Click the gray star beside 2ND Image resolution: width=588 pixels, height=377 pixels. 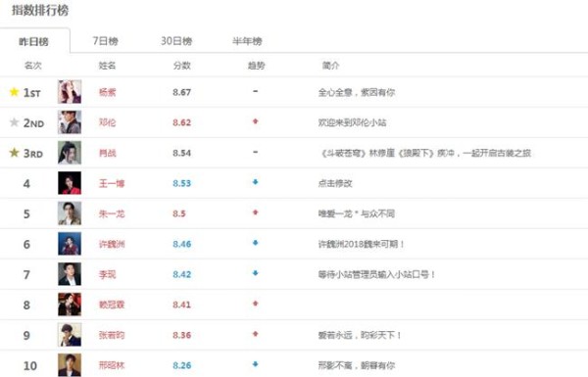click(15, 122)
